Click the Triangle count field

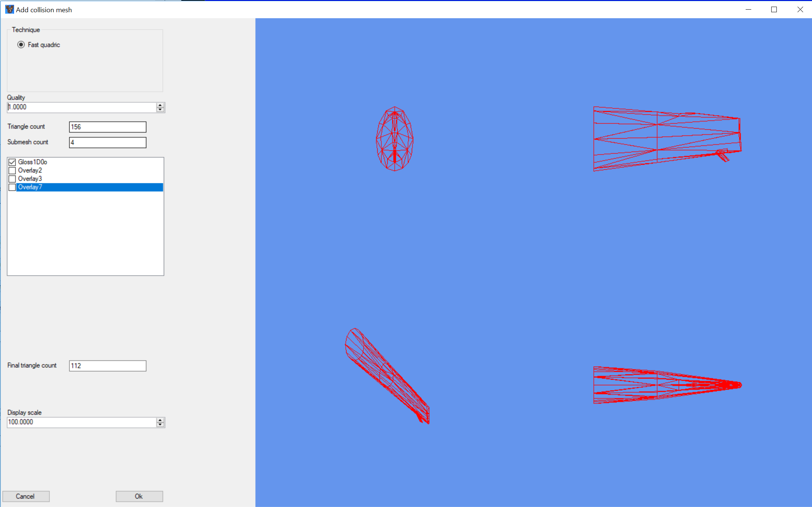pyautogui.click(x=107, y=127)
